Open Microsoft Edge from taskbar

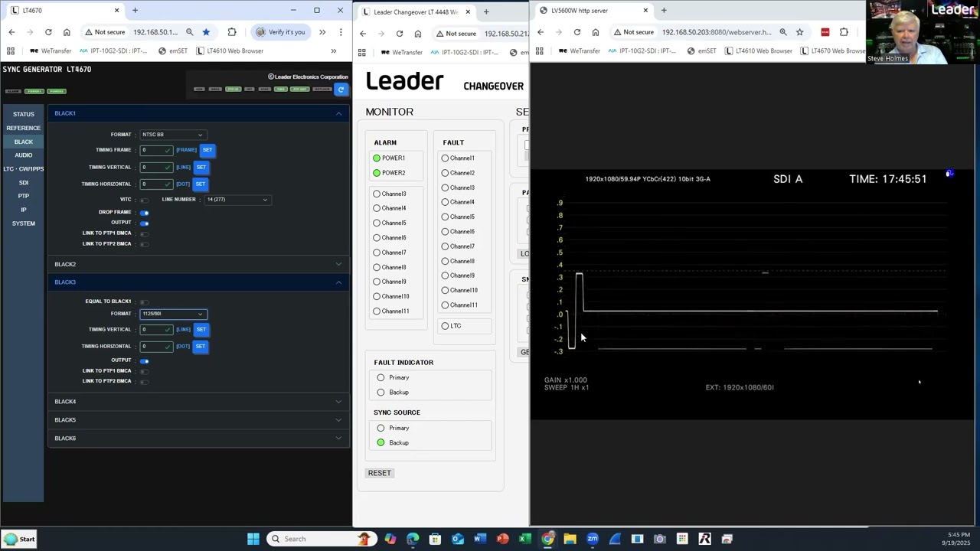click(x=413, y=539)
